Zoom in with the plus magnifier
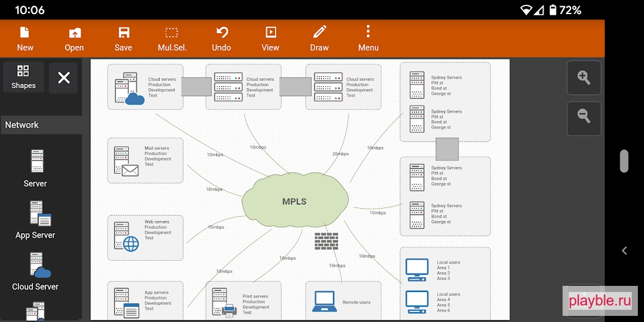The width and height of the screenshot is (644, 322). pyautogui.click(x=583, y=78)
